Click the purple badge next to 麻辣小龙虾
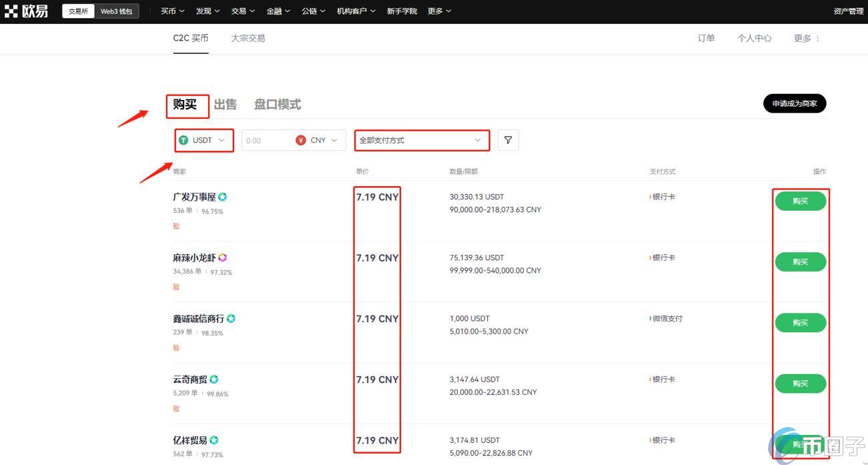The image size is (868, 465). [222, 258]
